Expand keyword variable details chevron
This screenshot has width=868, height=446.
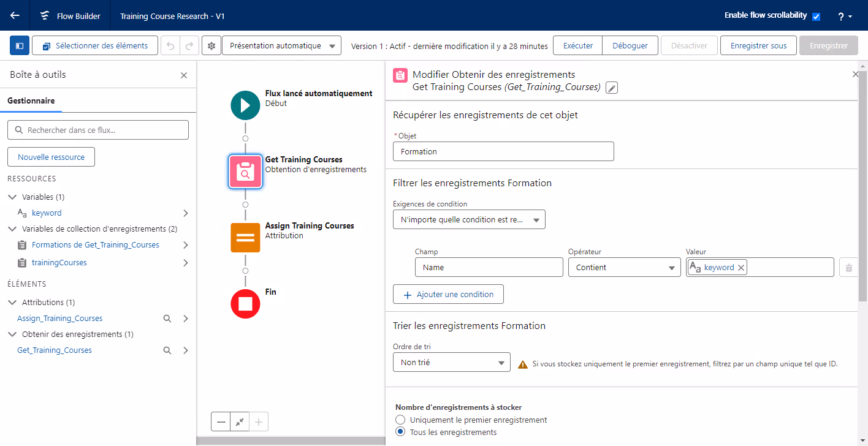coord(186,213)
